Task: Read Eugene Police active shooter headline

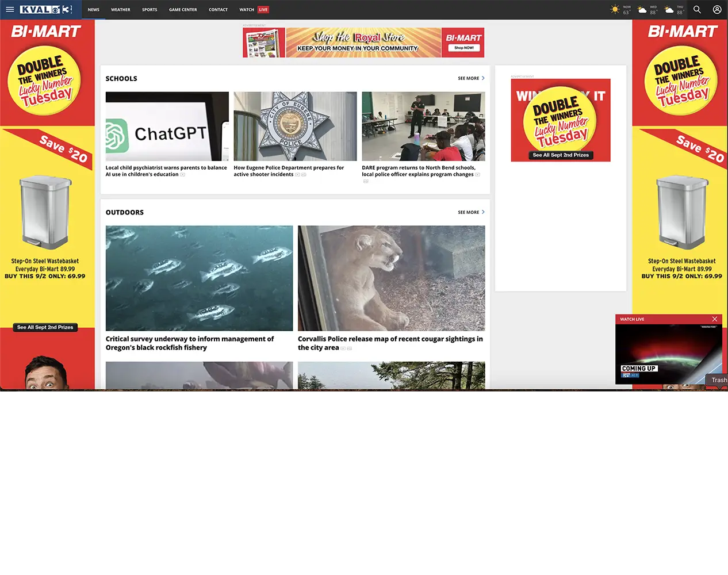Action: [x=289, y=171]
